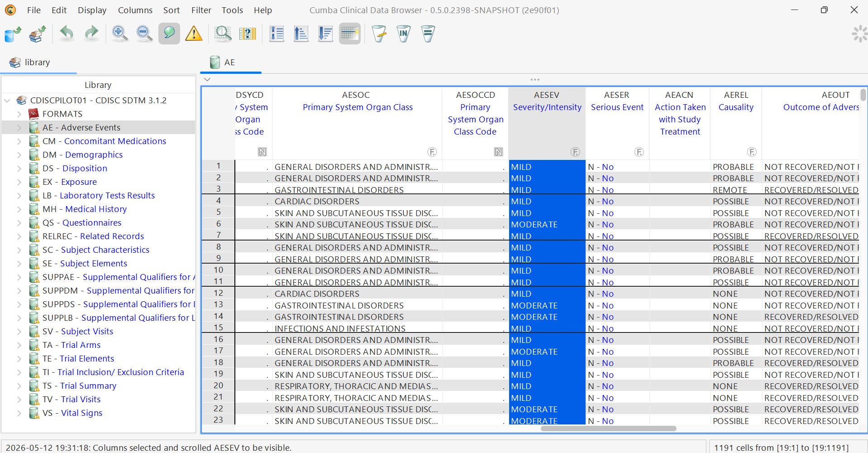Click the redo arrow toolbar icon

pyautogui.click(x=92, y=34)
